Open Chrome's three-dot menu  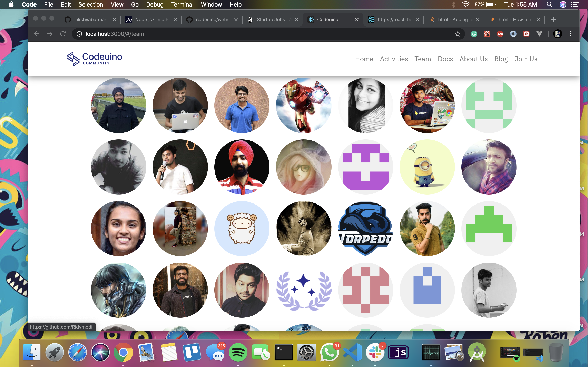click(x=571, y=34)
